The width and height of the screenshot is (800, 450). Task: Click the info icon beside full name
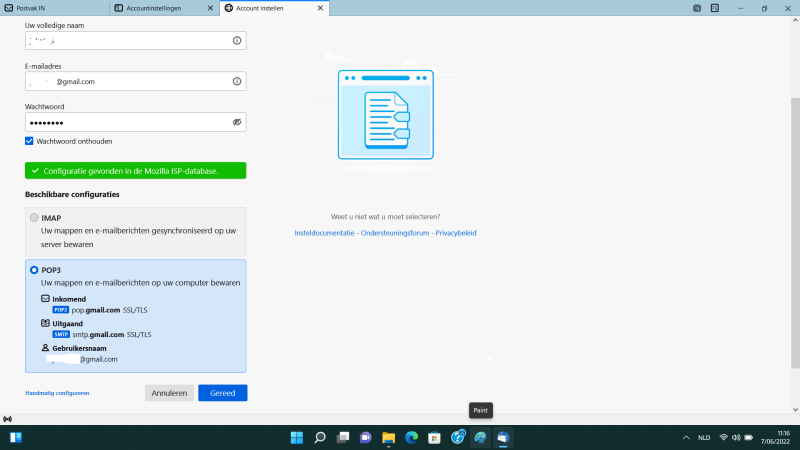237,40
